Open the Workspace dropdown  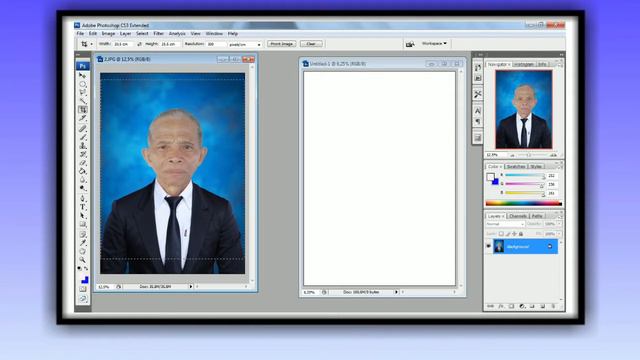pos(434,43)
